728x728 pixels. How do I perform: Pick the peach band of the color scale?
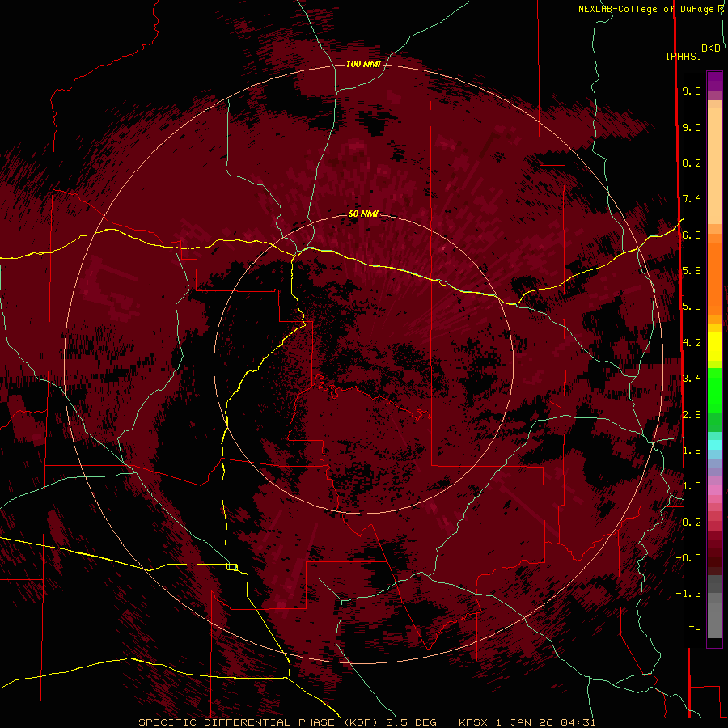tap(714, 166)
